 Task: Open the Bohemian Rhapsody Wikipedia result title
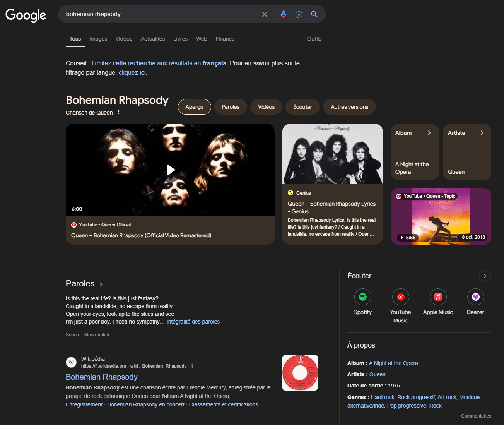tap(102, 377)
